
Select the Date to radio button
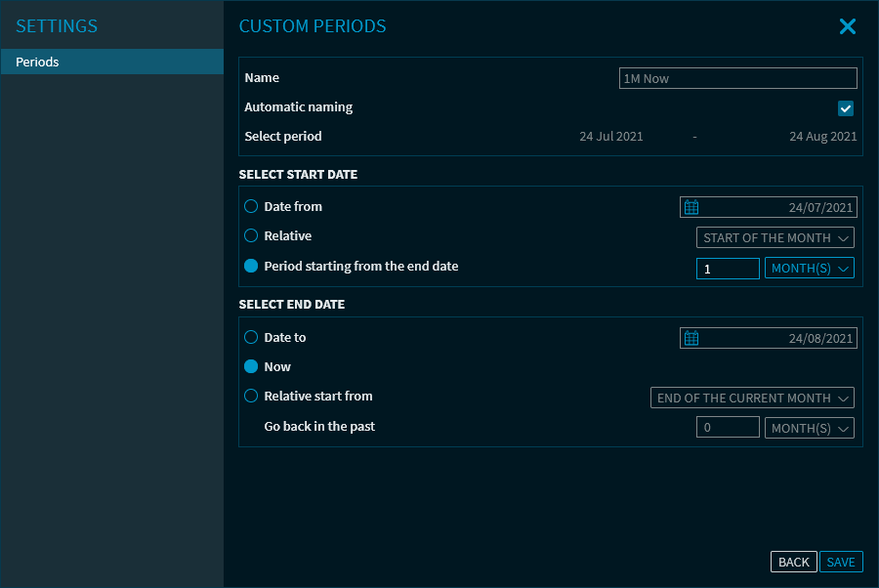tap(251, 338)
